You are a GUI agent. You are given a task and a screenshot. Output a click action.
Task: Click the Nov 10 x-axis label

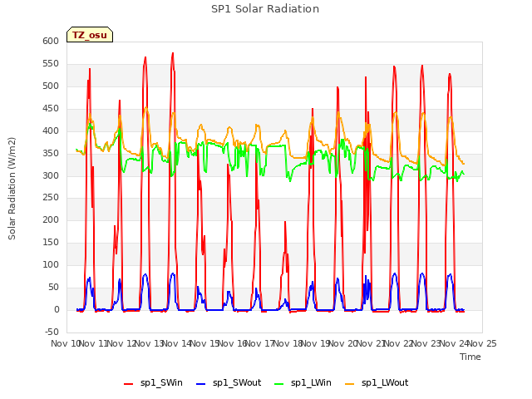click(x=65, y=343)
